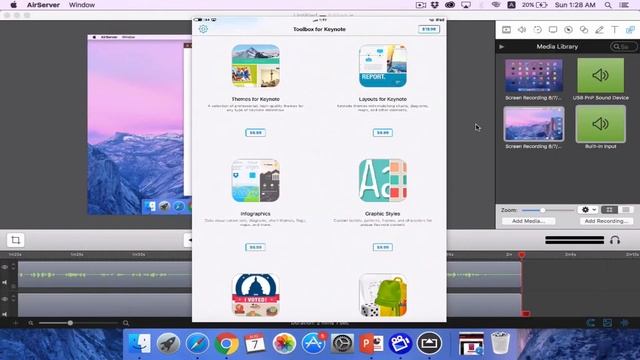
Task: Open the Video properties tab icon in ScreenFlow
Action: click(506, 30)
